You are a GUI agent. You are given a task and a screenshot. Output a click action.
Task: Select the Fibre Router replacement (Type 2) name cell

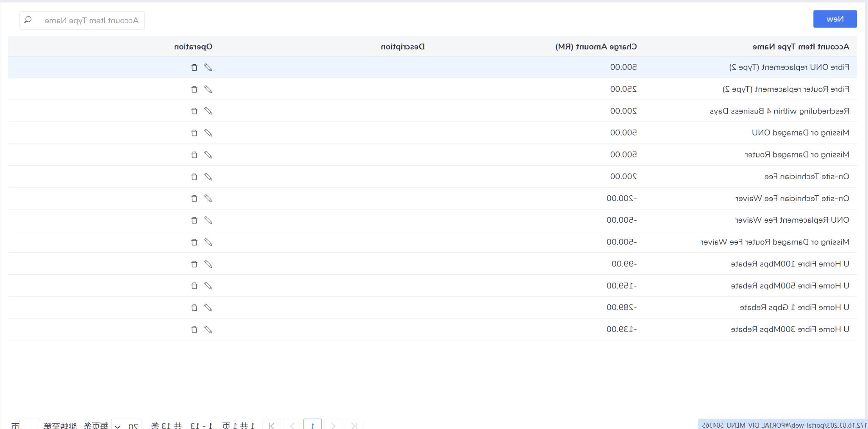pos(786,89)
